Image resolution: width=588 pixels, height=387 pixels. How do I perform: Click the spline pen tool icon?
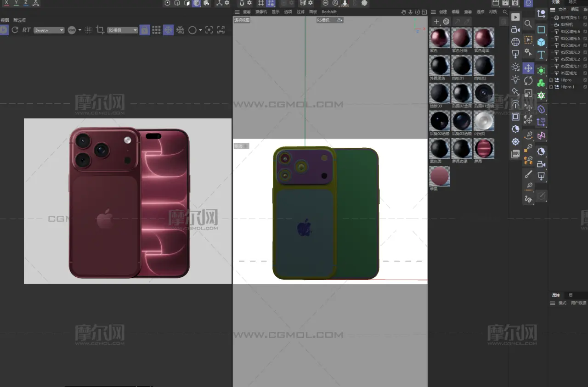pyautogui.click(x=528, y=135)
